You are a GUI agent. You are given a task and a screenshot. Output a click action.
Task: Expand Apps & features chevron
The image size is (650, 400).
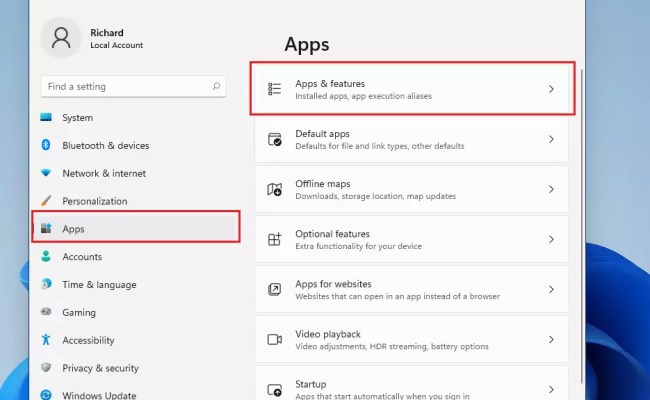tap(551, 89)
